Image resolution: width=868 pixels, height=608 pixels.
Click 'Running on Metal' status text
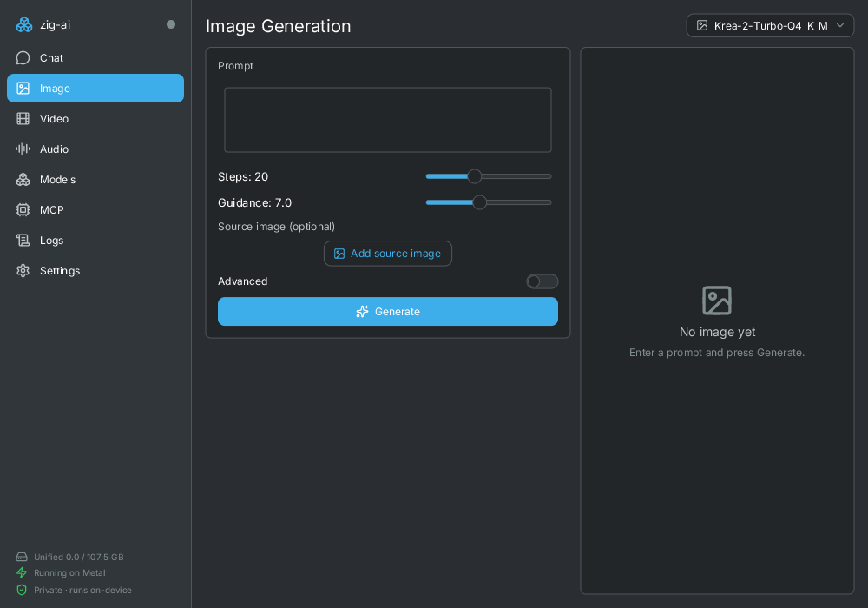click(x=69, y=572)
